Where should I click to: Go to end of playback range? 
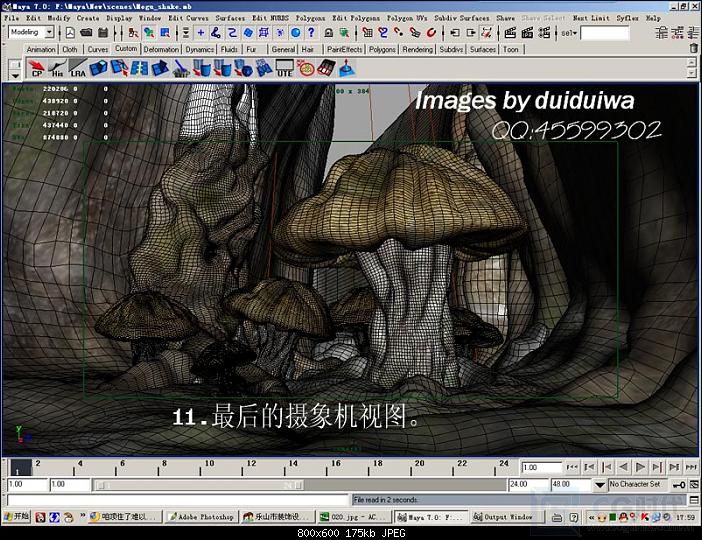click(x=691, y=467)
